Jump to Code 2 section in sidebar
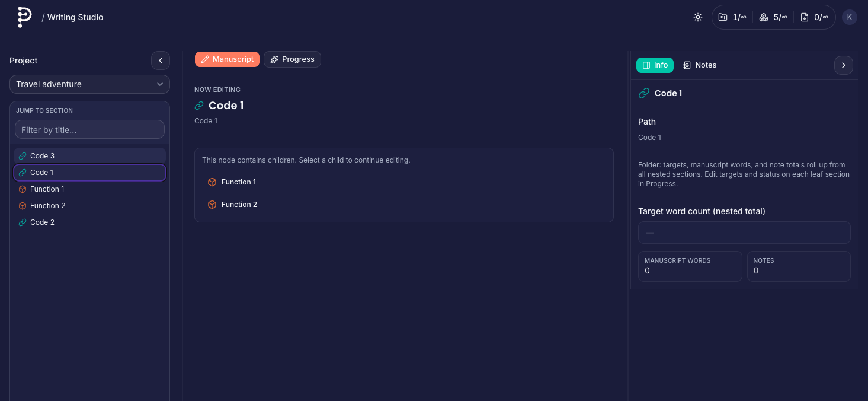This screenshot has width=868, height=401. pyautogui.click(x=42, y=222)
